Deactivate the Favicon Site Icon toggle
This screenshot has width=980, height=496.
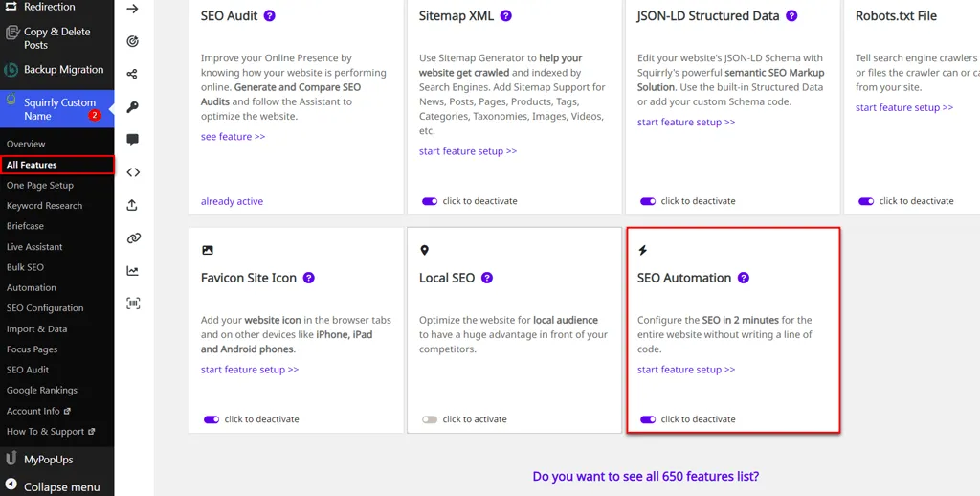pyautogui.click(x=212, y=419)
